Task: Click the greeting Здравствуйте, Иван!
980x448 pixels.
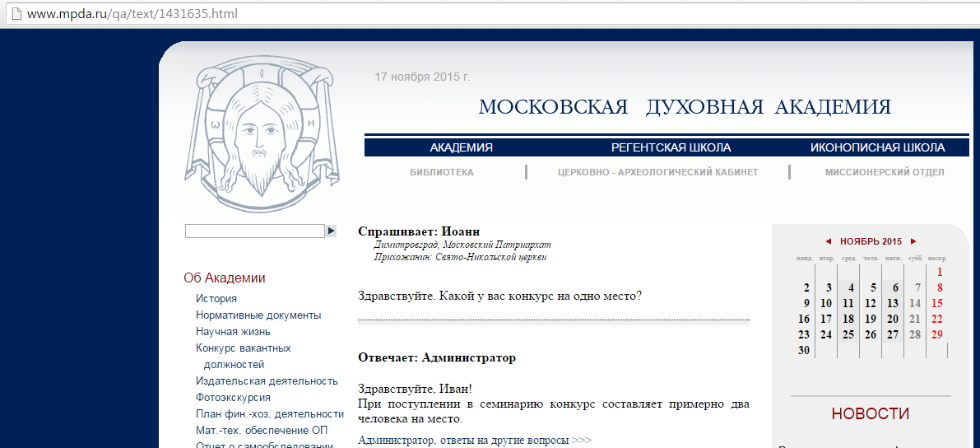Action: 415,390
